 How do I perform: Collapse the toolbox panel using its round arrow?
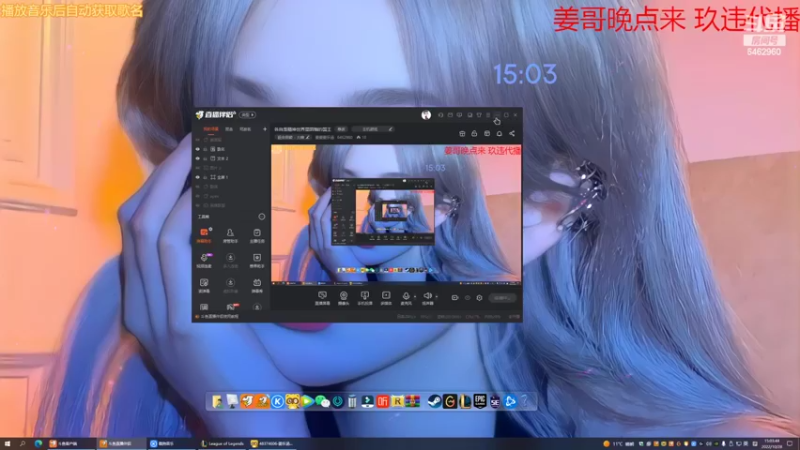[x=262, y=216]
